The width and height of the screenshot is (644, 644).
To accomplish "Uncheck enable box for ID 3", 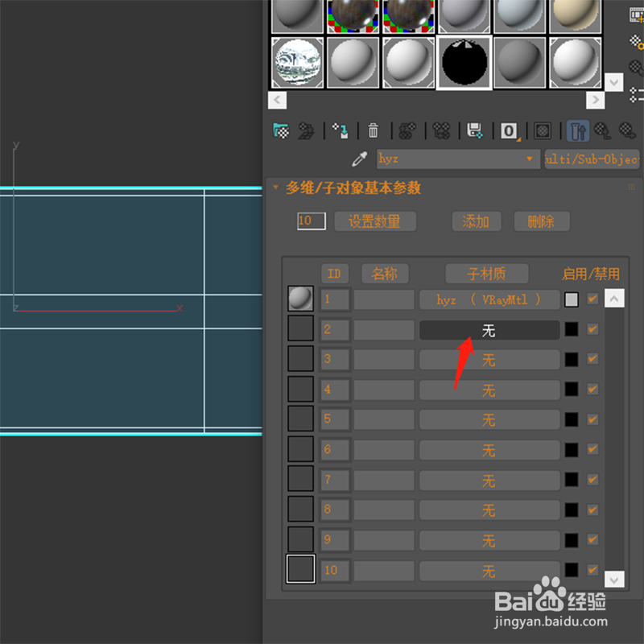I will [592, 359].
